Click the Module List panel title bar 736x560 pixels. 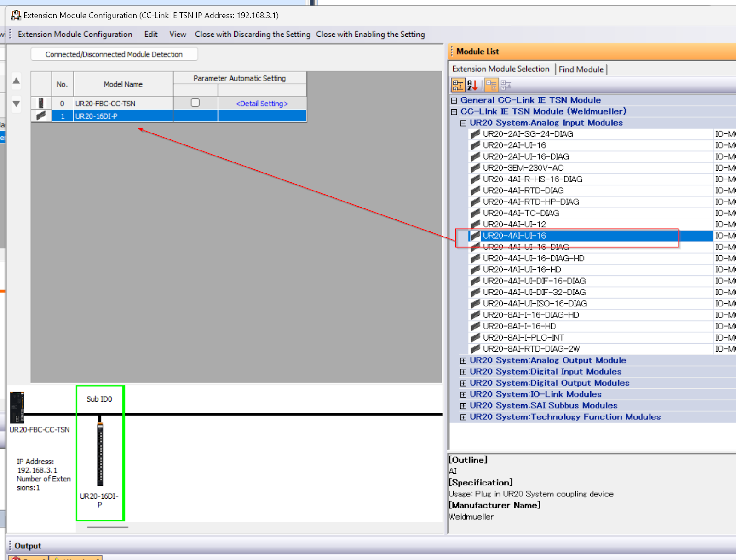coord(592,52)
